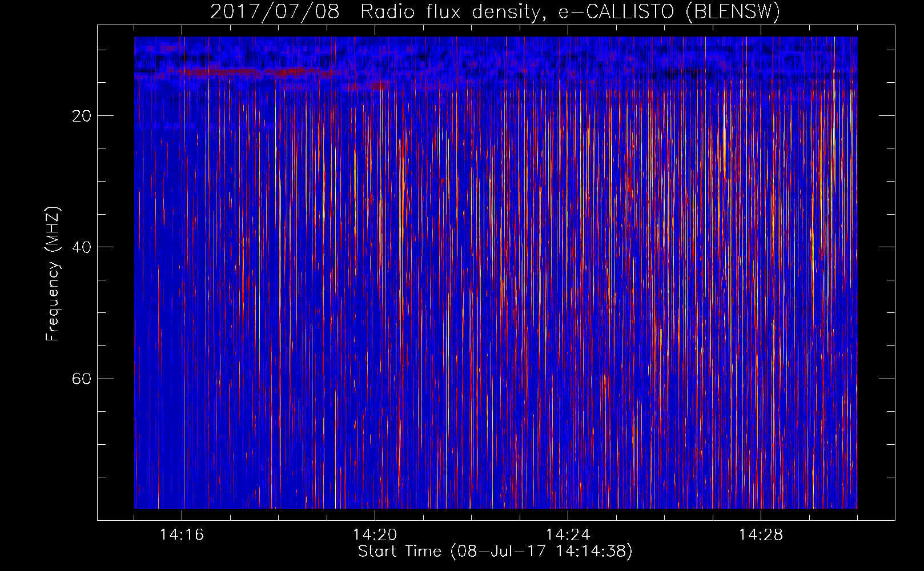Click the 14:16 time tick label
Viewport: 924px width, 571px height.
(x=182, y=534)
